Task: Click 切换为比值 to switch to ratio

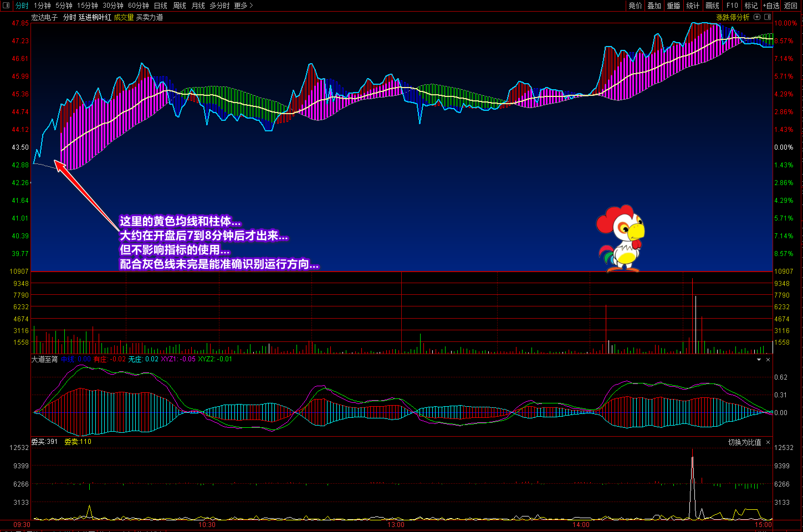Action: click(x=744, y=442)
